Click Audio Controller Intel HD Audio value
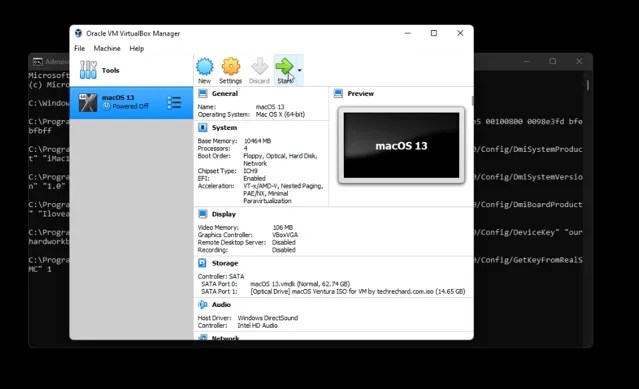639x389 pixels. click(x=258, y=325)
